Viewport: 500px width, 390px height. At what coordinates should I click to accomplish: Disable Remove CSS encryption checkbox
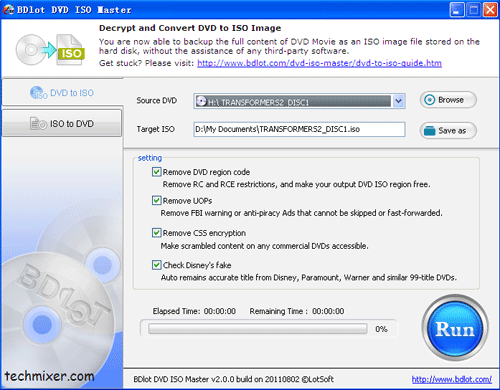pos(156,233)
